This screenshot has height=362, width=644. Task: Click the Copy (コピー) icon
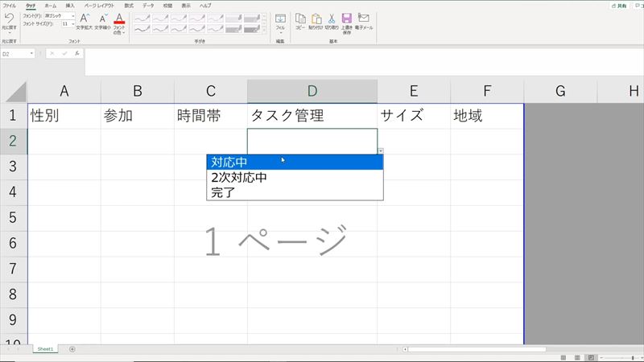coord(300,18)
